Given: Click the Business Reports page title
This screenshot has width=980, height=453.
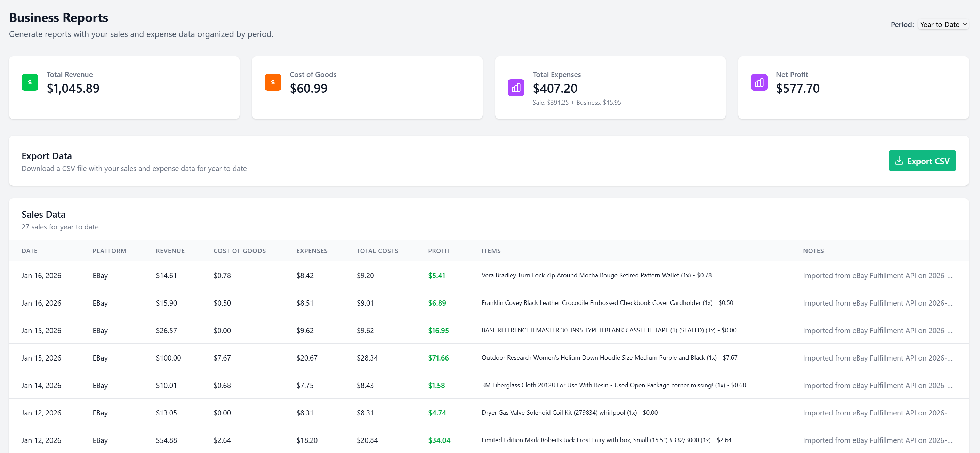Looking at the screenshot, I should [58, 17].
